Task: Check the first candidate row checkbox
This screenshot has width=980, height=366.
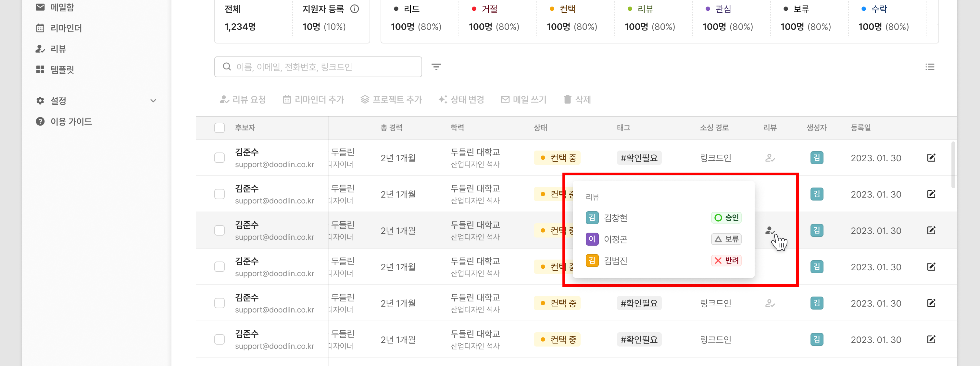Action: coord(220,158)
